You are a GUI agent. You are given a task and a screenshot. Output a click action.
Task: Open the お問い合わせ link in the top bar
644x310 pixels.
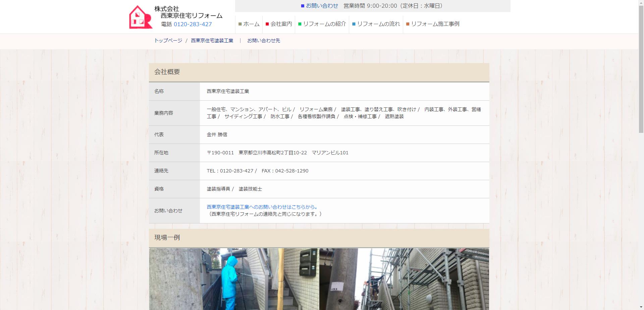(x=322, y=6)
